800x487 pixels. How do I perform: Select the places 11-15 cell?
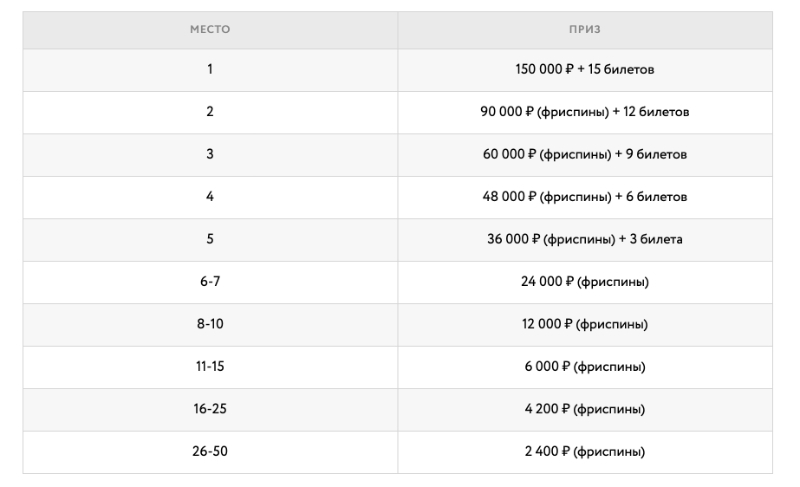coord(210,367)
